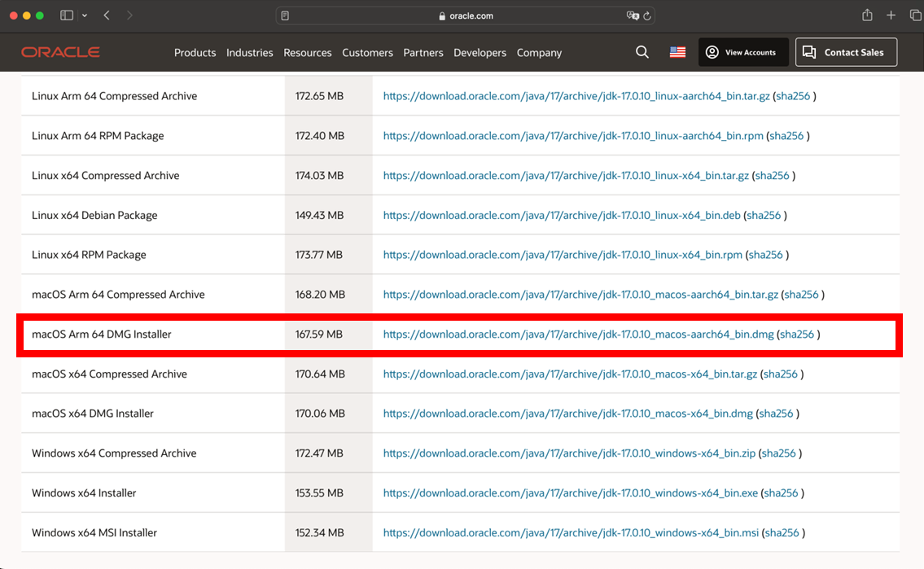Screen dimensions: 924x569
Task: Select the text Linux Arm 64 RPM Package
Action: click(x=98, y=135)
